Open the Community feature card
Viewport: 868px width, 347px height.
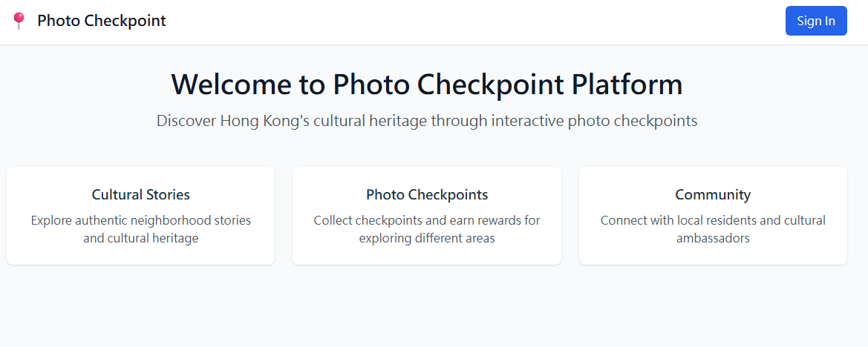[712, 254]
